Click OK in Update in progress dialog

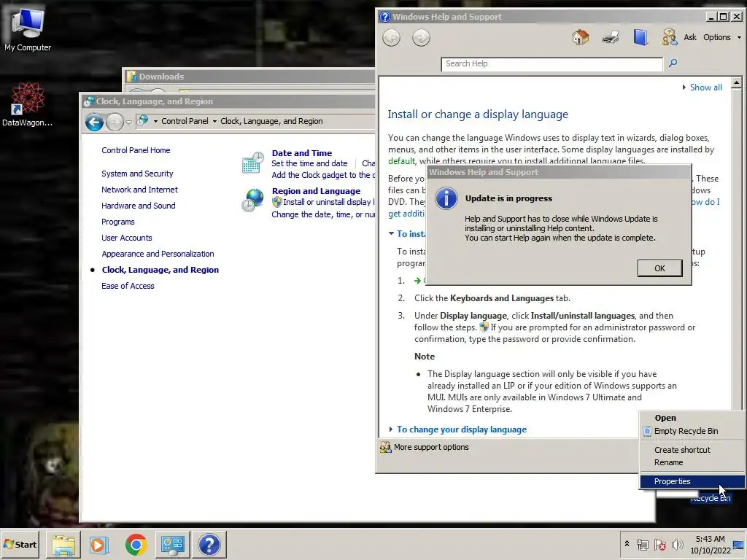659,268
